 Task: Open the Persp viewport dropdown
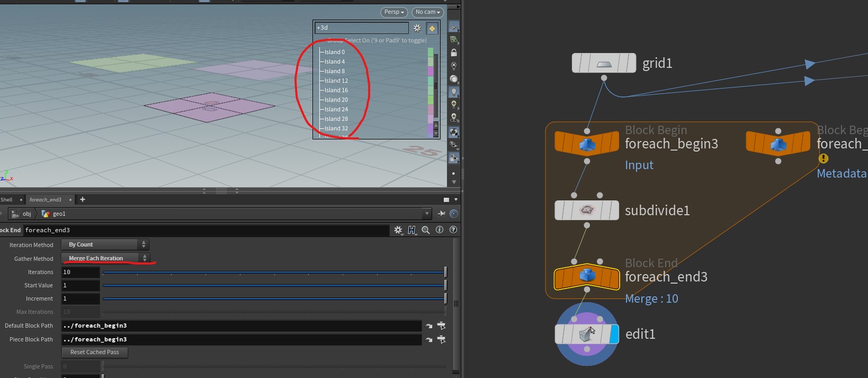394,12
